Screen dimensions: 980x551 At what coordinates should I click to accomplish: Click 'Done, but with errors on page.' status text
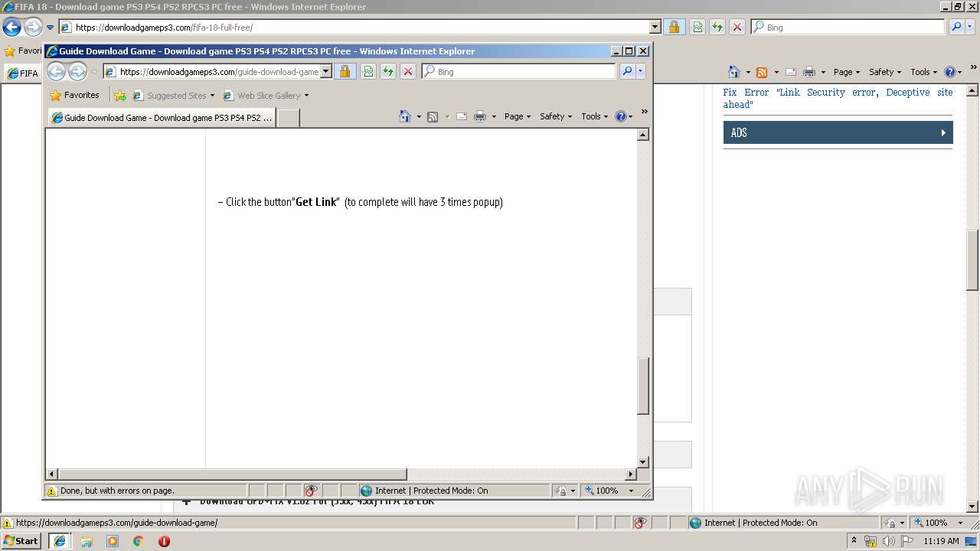tap(117, 491)
